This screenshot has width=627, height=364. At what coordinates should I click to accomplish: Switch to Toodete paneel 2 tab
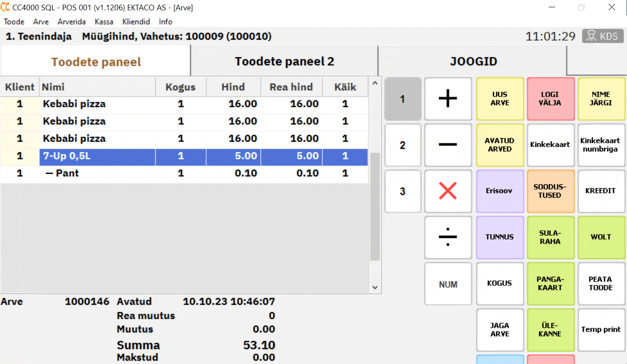(x=284, y=62)
